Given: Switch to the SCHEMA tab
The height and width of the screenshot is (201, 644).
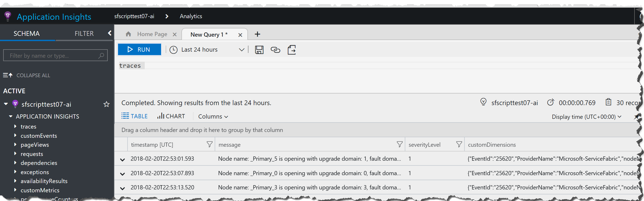Looking at the screenshot, I should [27, 33].
